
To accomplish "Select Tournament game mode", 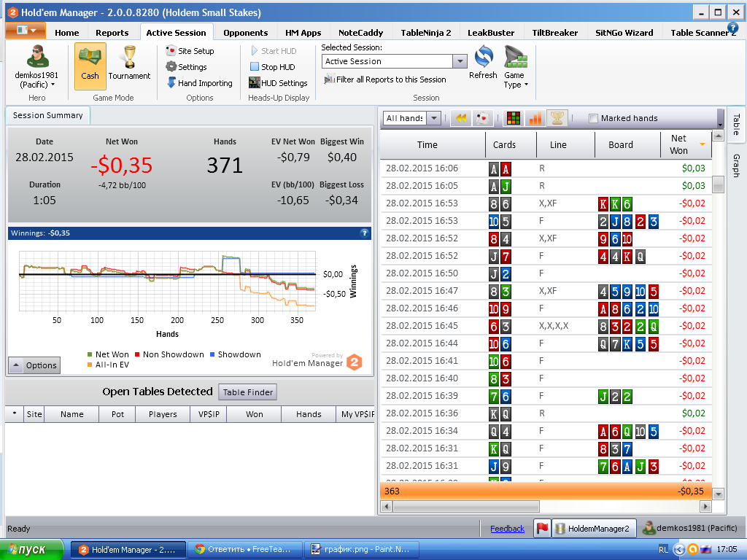I will click(x=129, y=63).
